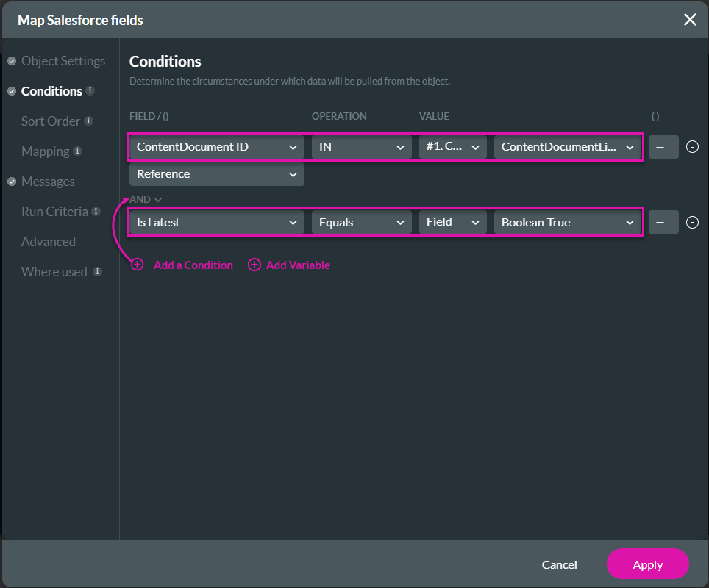Image resolution: width=709 pixels, height=588 pixels.
Task: Open the Mapping section
Action: pos(45,151)
